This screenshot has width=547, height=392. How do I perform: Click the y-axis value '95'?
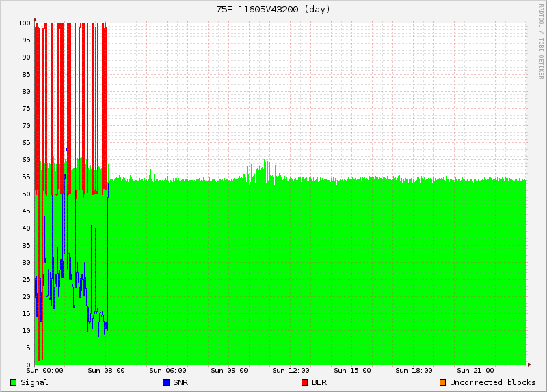pyautogui.click(x=26, y=40)
